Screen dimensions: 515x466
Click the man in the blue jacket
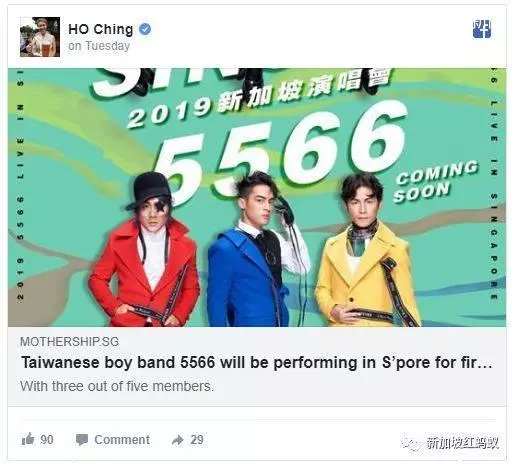(x=255, y=250)
